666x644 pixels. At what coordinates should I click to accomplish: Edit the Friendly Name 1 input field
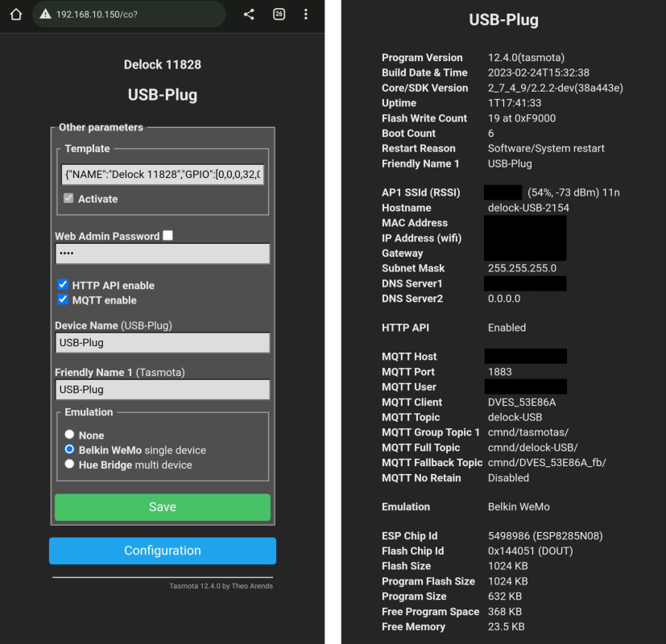pos(162,389)
